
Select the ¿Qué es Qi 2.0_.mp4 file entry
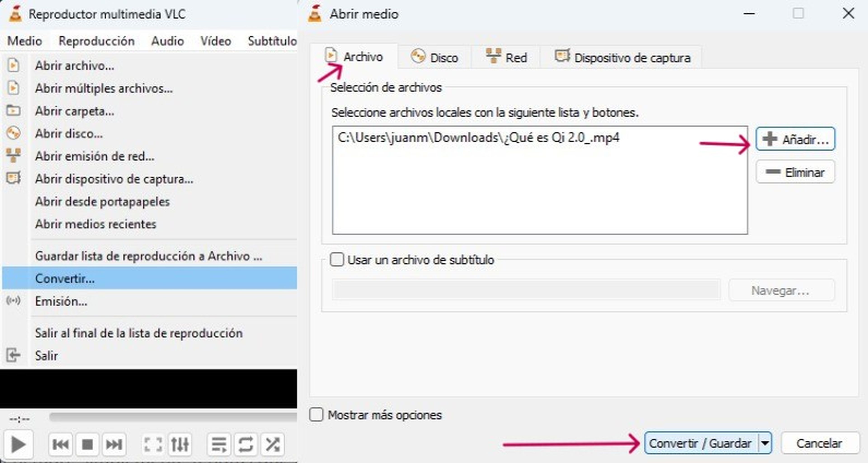click(479, 137)
